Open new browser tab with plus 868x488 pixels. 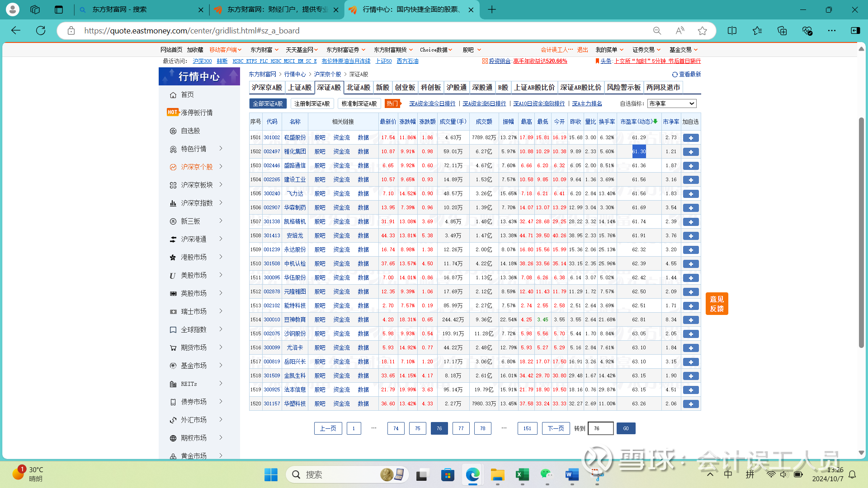492,9
